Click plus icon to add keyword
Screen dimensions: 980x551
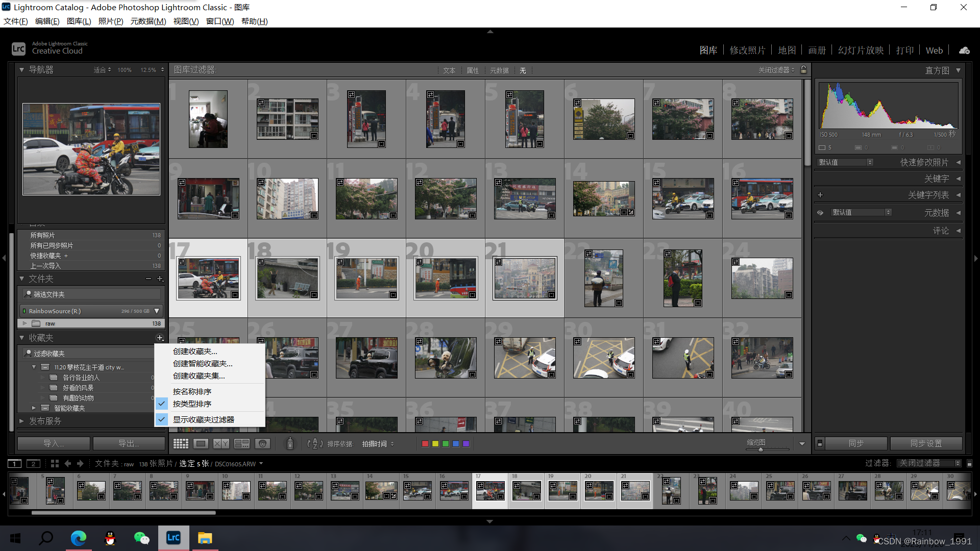pos(820,195)
